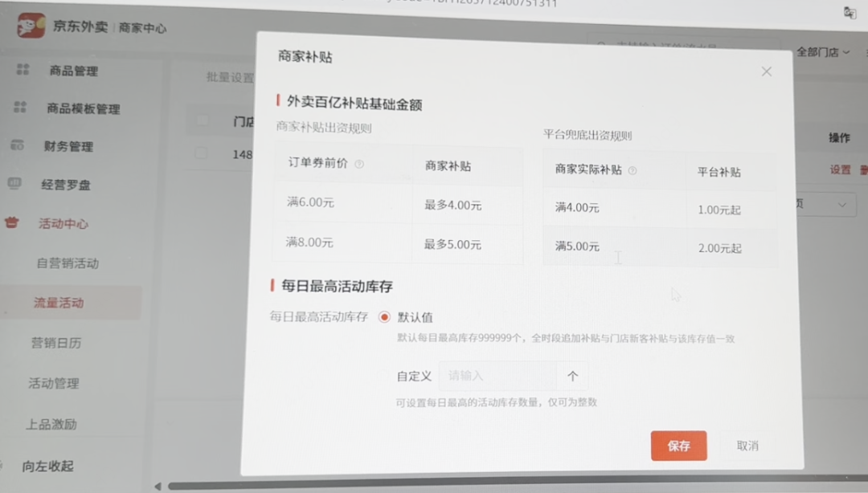
Task: Go to 活动管理 submenu
Action: click(54, 383)
